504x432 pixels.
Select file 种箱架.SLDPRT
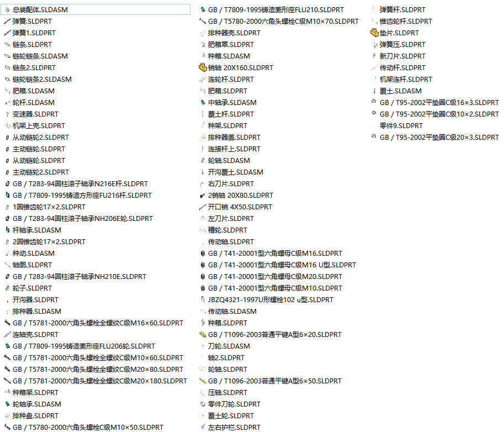(35, 392)
